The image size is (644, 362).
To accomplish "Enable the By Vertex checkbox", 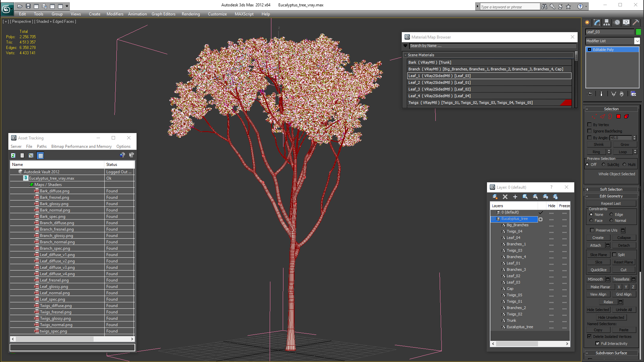I will pyautogui.click(x=589, y=125).
